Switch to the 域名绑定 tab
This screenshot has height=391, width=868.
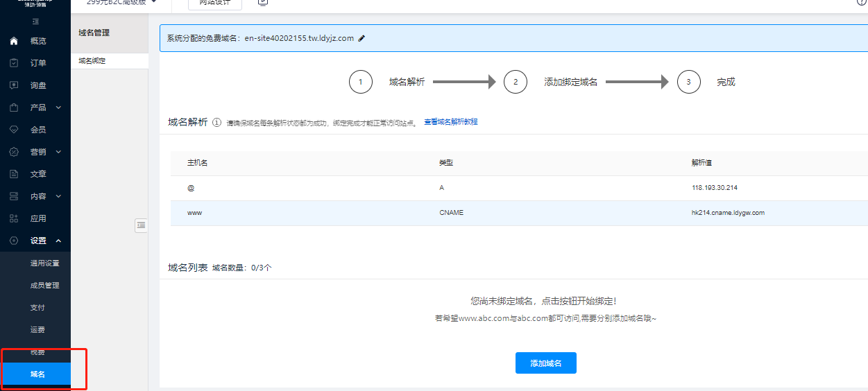coord(92,61)
